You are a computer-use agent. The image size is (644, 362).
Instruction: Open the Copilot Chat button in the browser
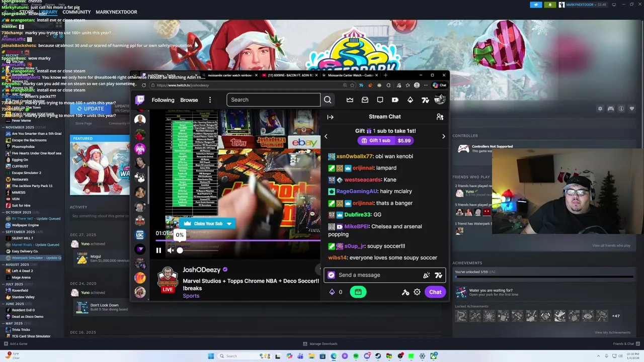click(440, 85)
